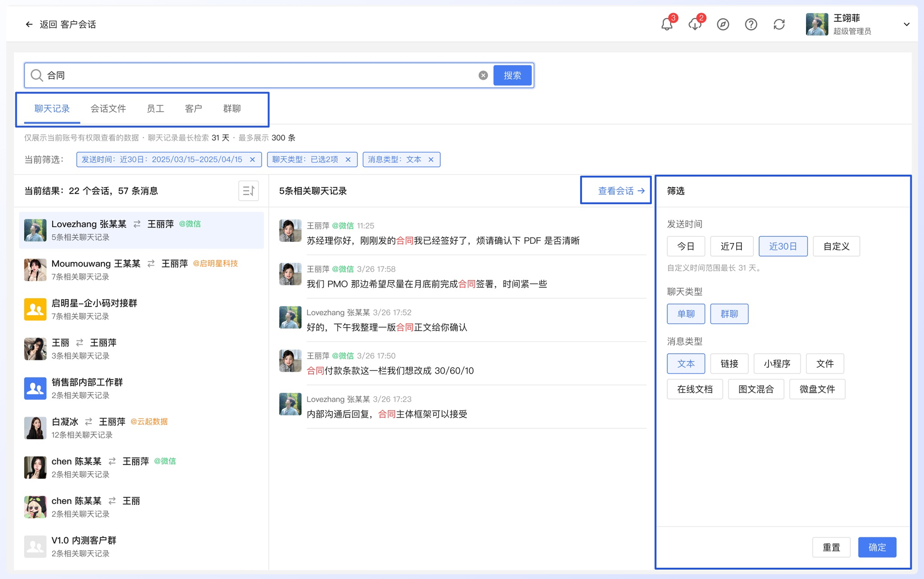The height and width of the screenshot is (579, 924).
Task: Toggle 群聊 chat type filter
Action: point(729,314)
